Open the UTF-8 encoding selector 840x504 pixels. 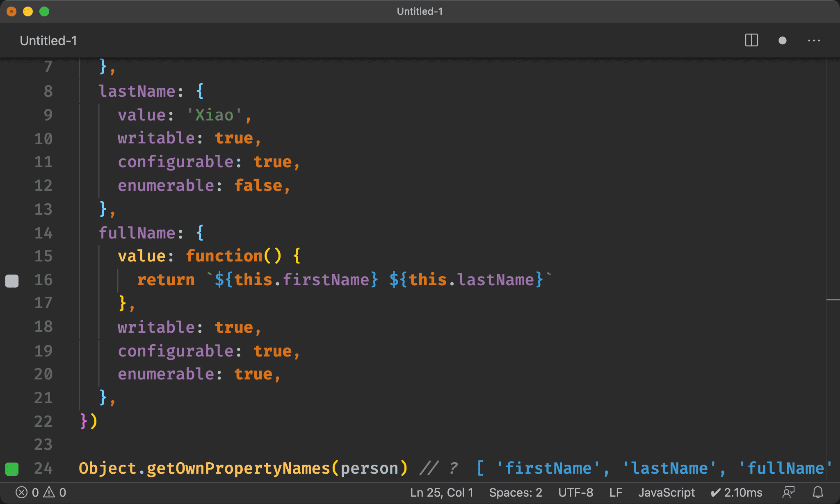click(575, 492)
